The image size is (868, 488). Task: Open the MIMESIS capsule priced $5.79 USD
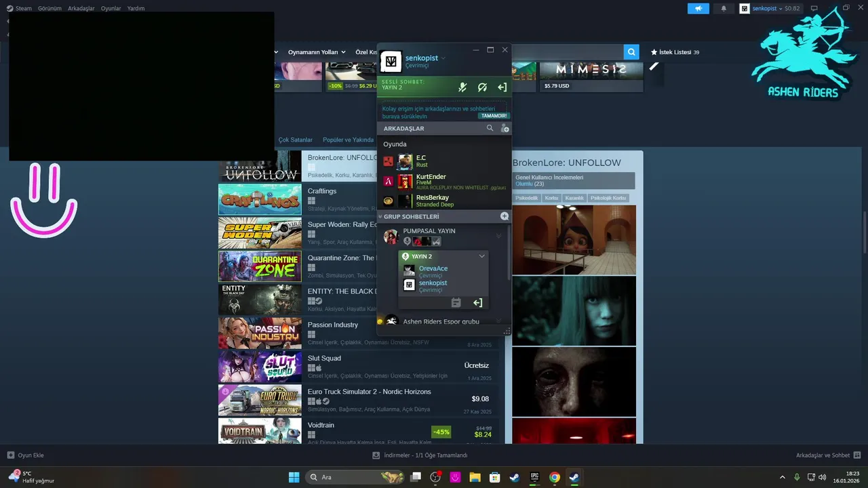pyautogui.click(x=591, y=77)
